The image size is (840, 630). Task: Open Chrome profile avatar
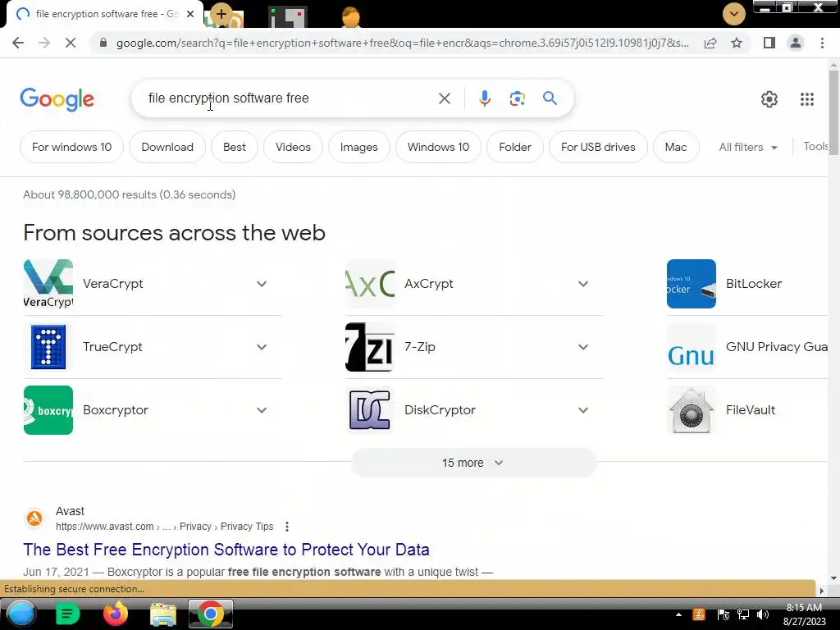click(796, 43)
